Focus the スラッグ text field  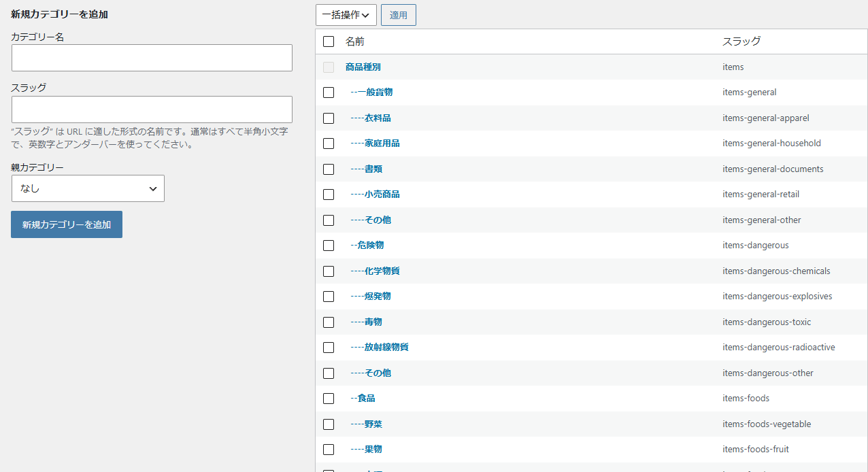(152, 109)
